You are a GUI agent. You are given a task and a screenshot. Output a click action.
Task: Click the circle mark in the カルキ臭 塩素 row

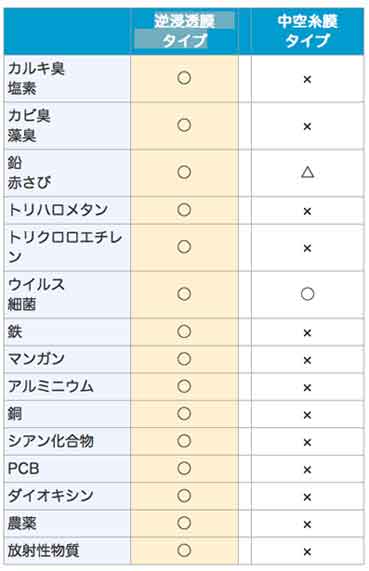click(x=184, y=78)
